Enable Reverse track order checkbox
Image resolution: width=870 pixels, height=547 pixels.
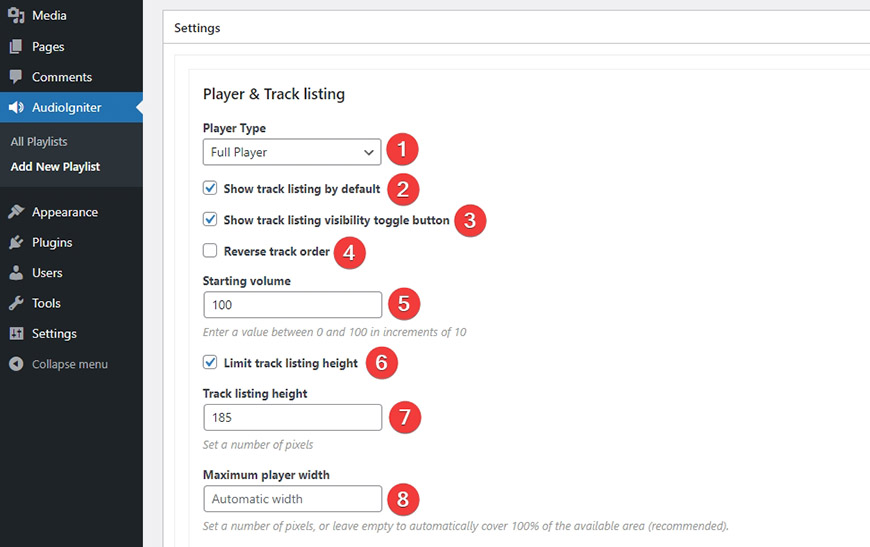(210, 251)
